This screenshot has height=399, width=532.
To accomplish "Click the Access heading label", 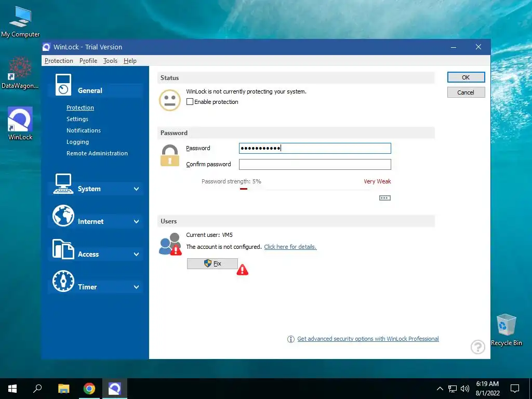I will click(x=88, y=255).
